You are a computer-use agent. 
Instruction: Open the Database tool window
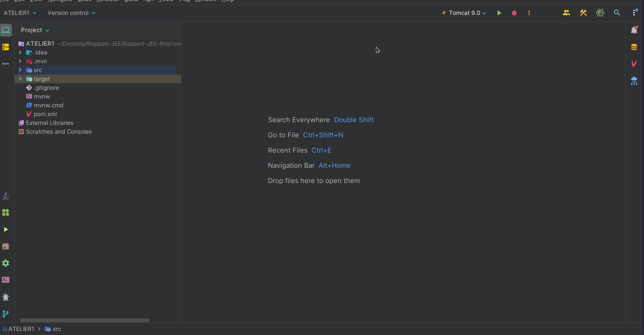(x=634, y=47)
